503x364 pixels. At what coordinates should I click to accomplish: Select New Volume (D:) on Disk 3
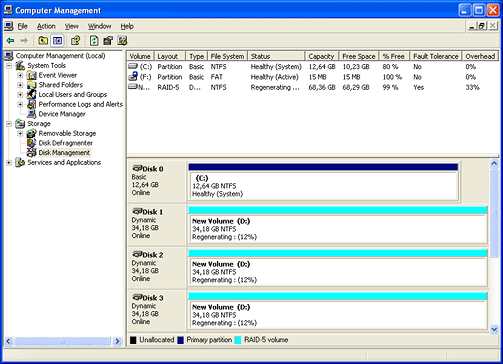pos(338,311)
